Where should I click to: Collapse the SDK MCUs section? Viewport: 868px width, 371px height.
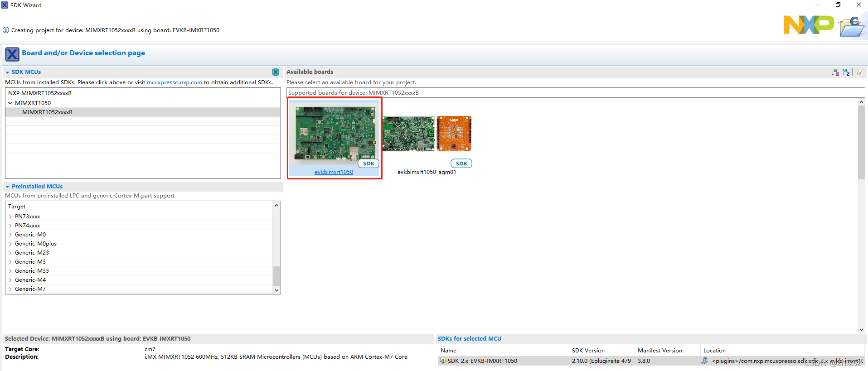(x=8, y=72)
